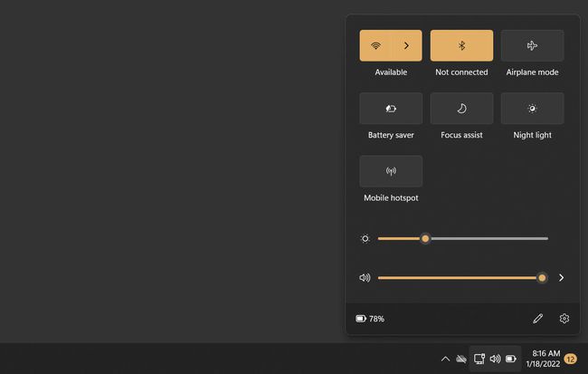Open the notification badge showing 12
This screenshot has width=588, height=374.
coord(571,360)
